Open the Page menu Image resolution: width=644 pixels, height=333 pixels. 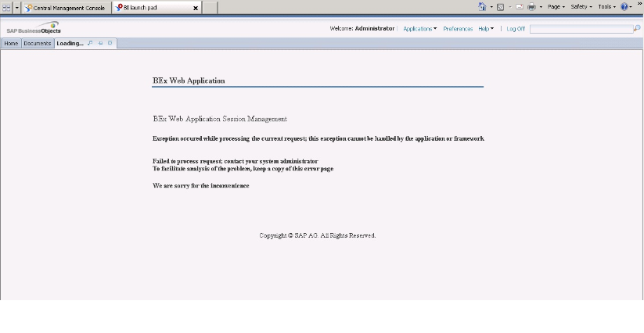pos(556,6)
